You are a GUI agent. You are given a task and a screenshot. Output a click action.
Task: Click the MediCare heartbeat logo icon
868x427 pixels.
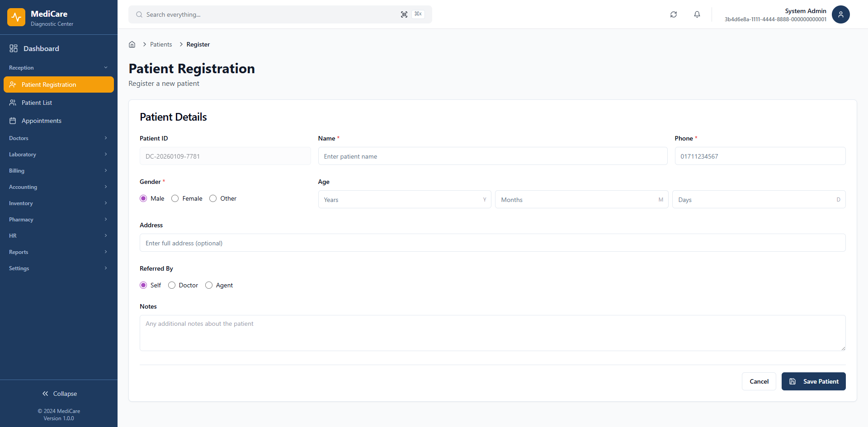16,17
